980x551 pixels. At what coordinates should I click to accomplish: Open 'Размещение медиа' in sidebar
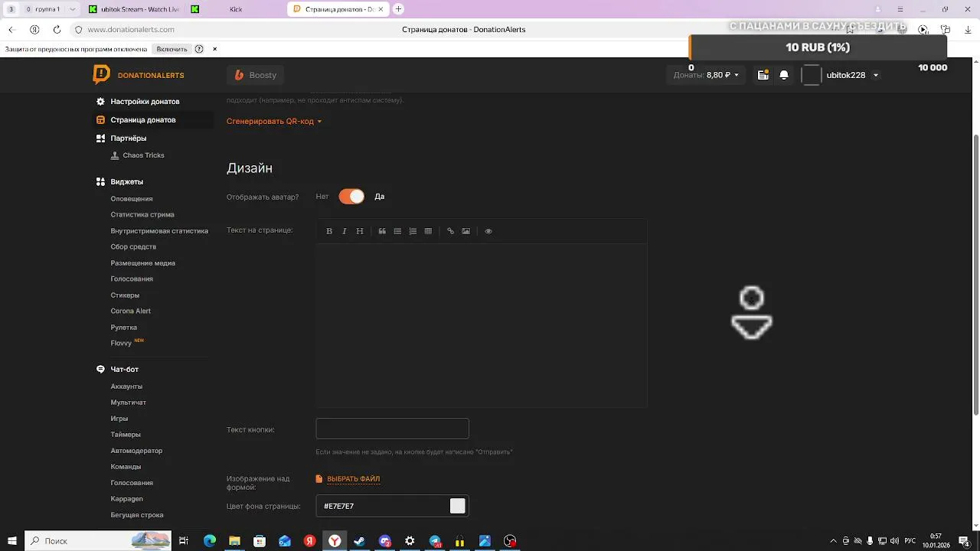[143, 263]
